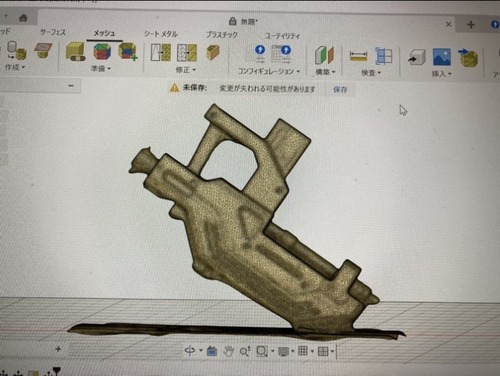Screen dimensions: 500x376
Task: Click the Zoom magnifier tool
Action: click(245, 351)
